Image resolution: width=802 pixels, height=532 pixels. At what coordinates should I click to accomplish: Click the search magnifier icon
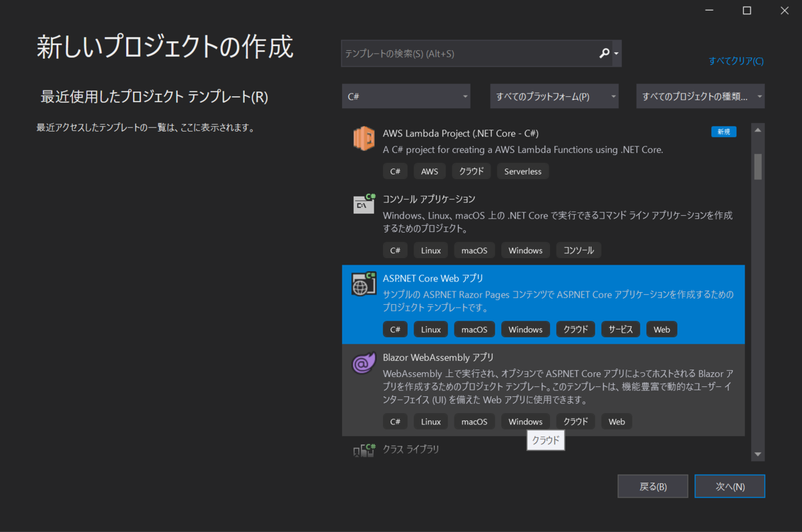[604, 53]
